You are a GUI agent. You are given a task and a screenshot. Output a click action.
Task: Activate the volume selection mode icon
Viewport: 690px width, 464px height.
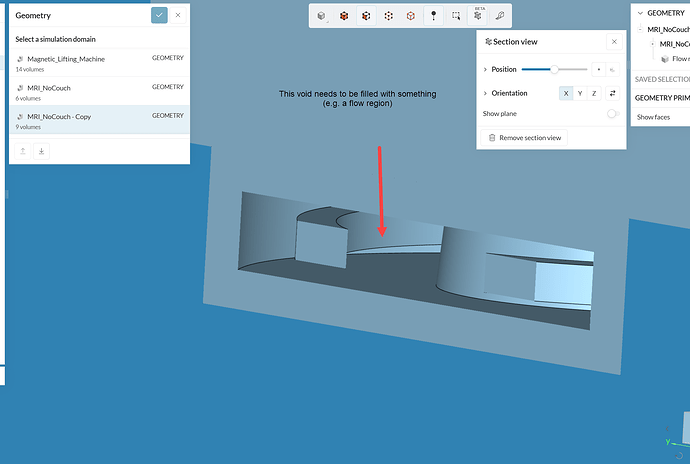[344, 16]
